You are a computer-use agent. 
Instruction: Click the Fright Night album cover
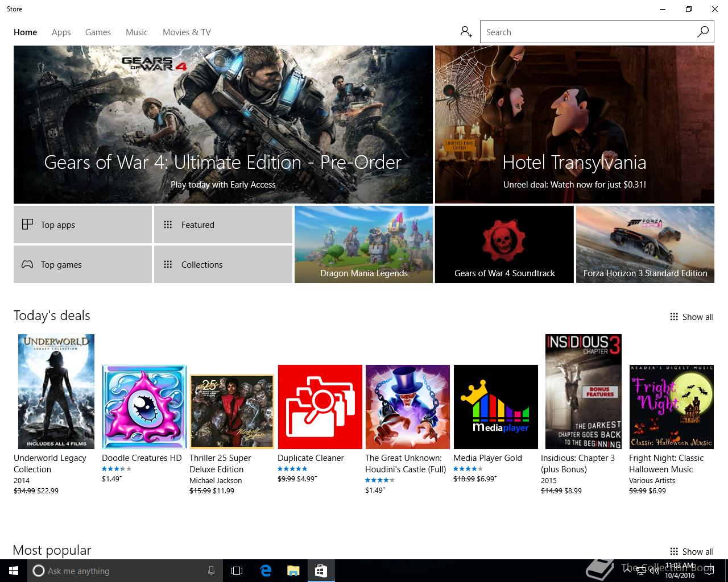coord(672,407)
